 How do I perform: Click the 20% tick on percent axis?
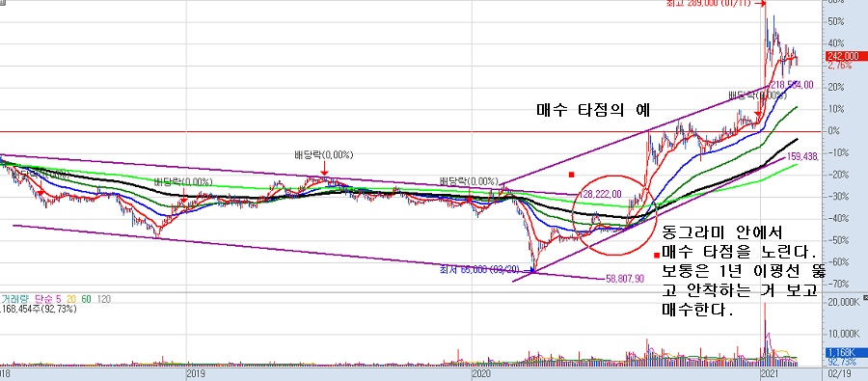click(x=836, y=87)
